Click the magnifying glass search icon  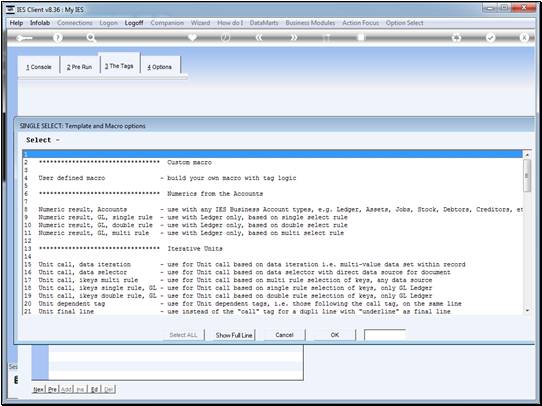pos(91,38)
